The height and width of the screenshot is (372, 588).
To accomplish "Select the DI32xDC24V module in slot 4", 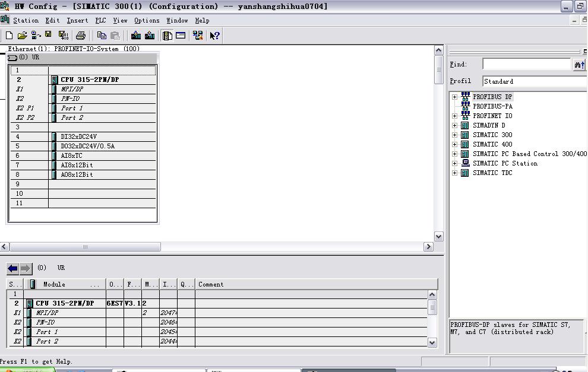I will (x=78, y=136).
